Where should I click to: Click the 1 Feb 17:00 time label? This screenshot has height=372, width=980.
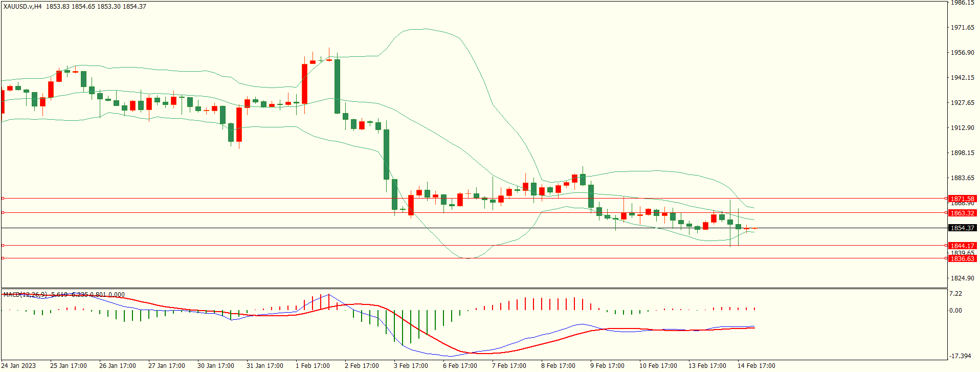313,365
